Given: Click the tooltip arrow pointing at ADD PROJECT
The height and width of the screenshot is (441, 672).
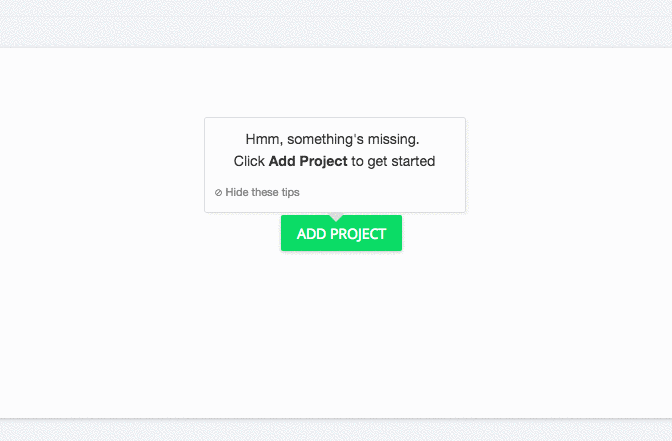Looking at the screenshot, I should click(336, 217).
